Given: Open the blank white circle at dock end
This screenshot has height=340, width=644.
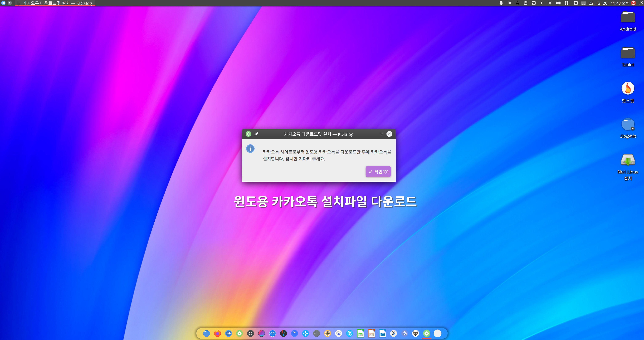Looking at the screenshot, I should coord(438,333).
